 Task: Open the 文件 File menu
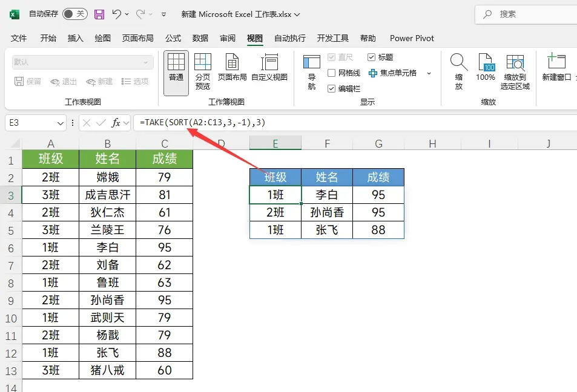tap(18, 38)
